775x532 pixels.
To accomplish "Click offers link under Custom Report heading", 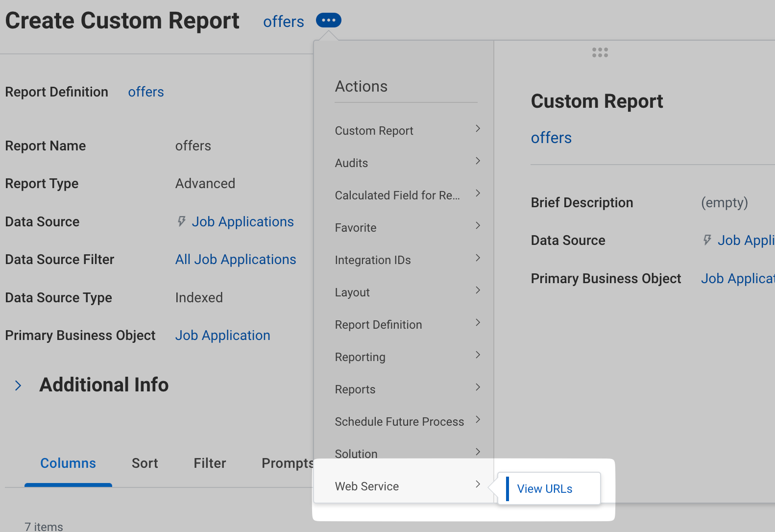I will point(551,138).
